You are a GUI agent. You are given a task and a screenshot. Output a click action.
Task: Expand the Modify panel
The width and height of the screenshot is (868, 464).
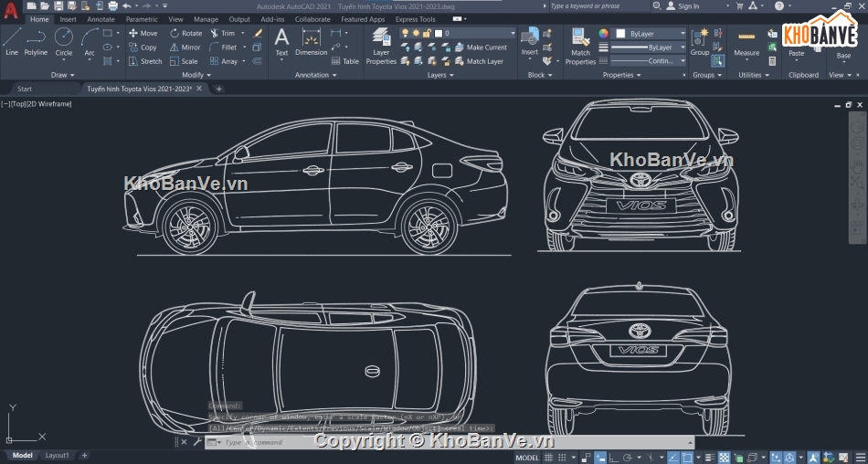(196, 75)
